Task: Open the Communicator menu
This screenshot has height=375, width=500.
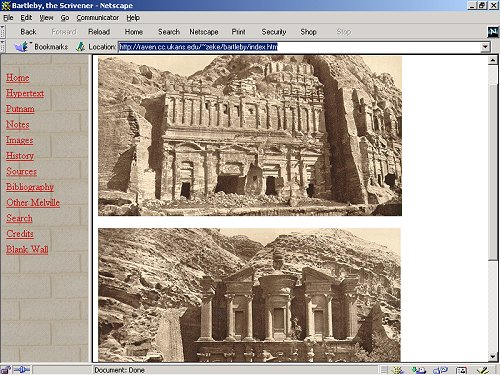Action: coord(98,18)
